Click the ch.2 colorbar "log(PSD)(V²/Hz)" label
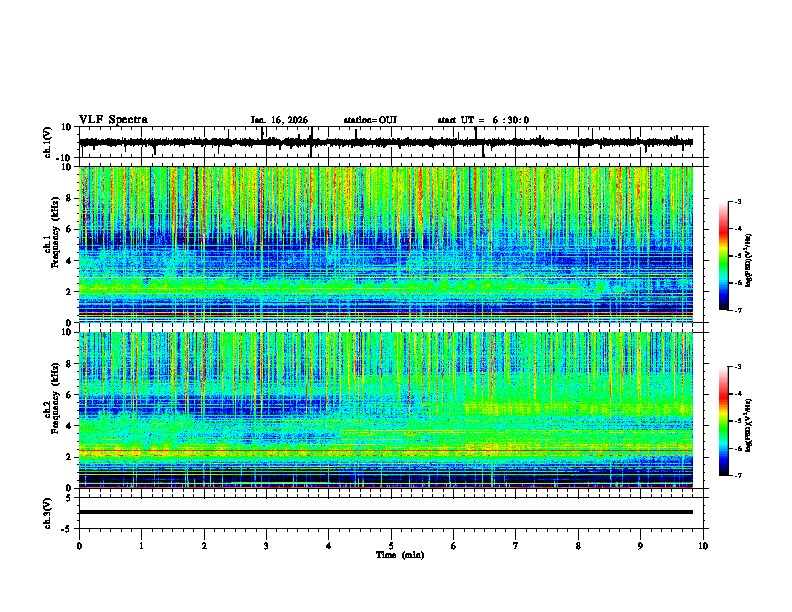The width and height of the screenshot is (792, 612). point(749,425)
